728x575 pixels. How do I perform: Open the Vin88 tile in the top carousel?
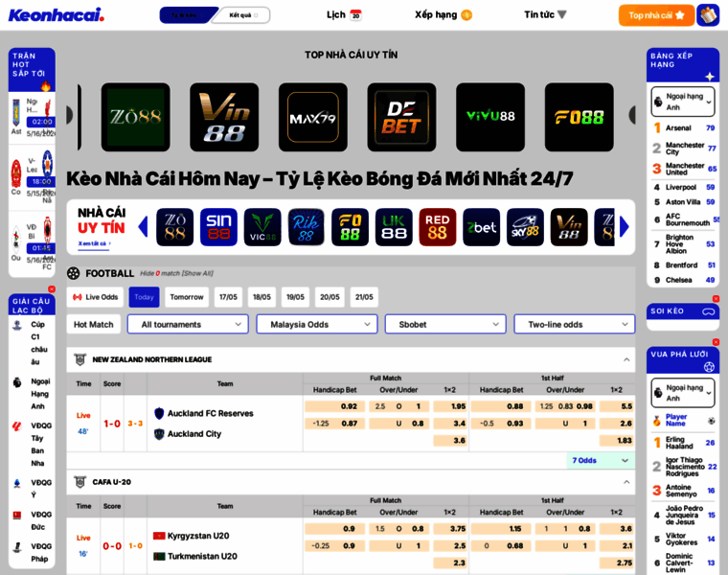click(x=224, y=117)
